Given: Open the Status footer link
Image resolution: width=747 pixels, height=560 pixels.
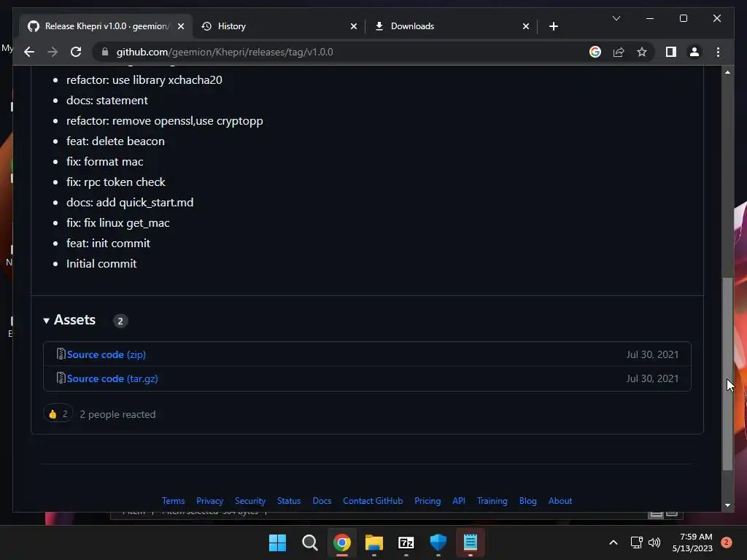Looking at the screenshot, I should pyautogui.click(x=289, y=501).
